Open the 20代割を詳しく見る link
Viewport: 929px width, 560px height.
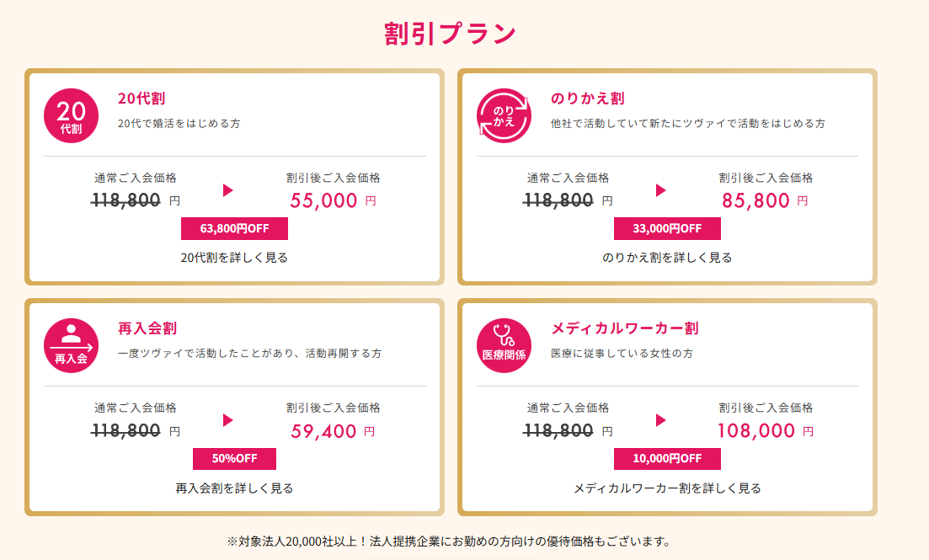(x=234, y=258)
